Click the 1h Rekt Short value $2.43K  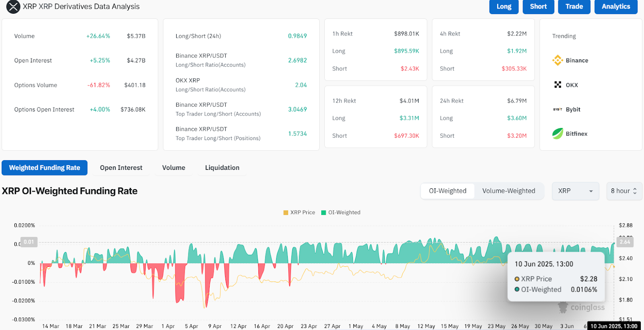(x=410, y=69)
